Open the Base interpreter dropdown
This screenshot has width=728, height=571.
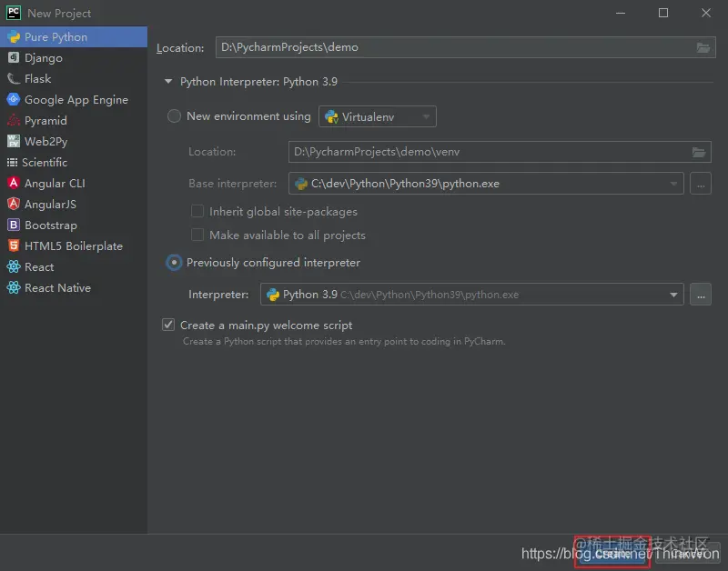point(486,184)
